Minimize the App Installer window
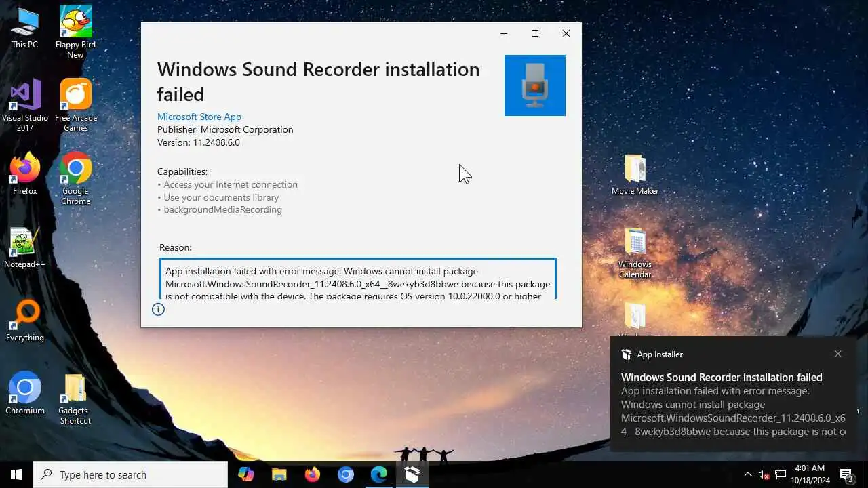The image size is (868, 488). click(x=504, y=33)
